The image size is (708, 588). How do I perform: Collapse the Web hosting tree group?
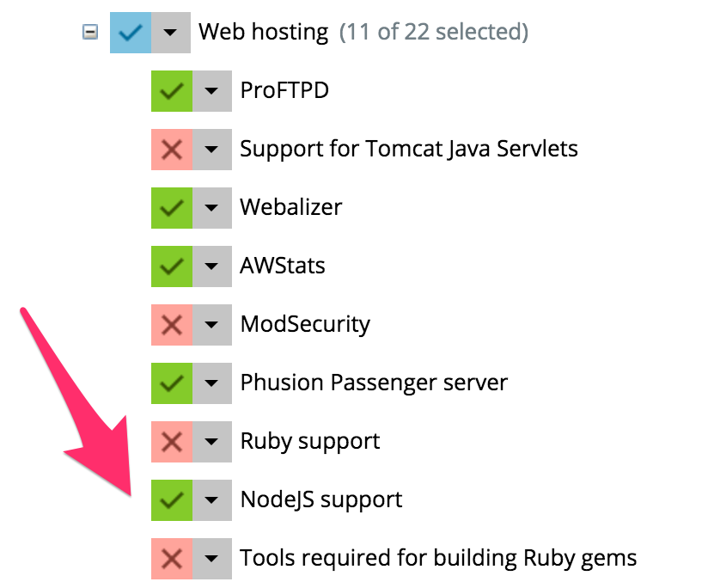(90, 32)
